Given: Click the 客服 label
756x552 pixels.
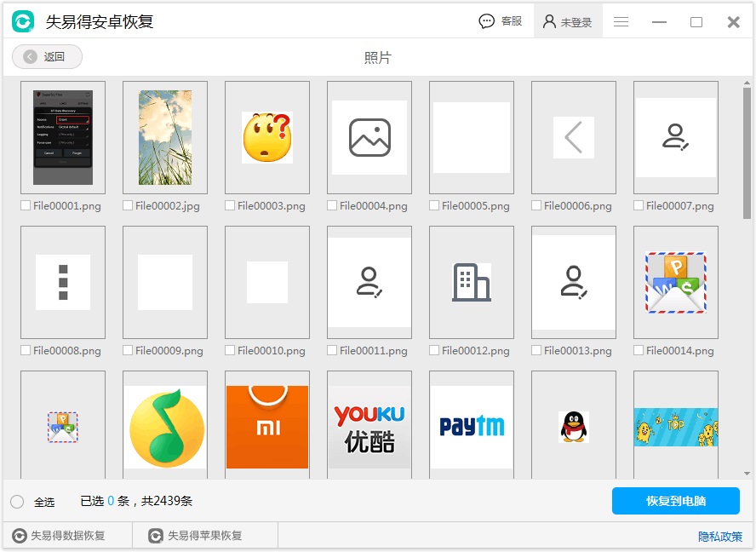Looking at the screenshot, I should tap(512, 21).
